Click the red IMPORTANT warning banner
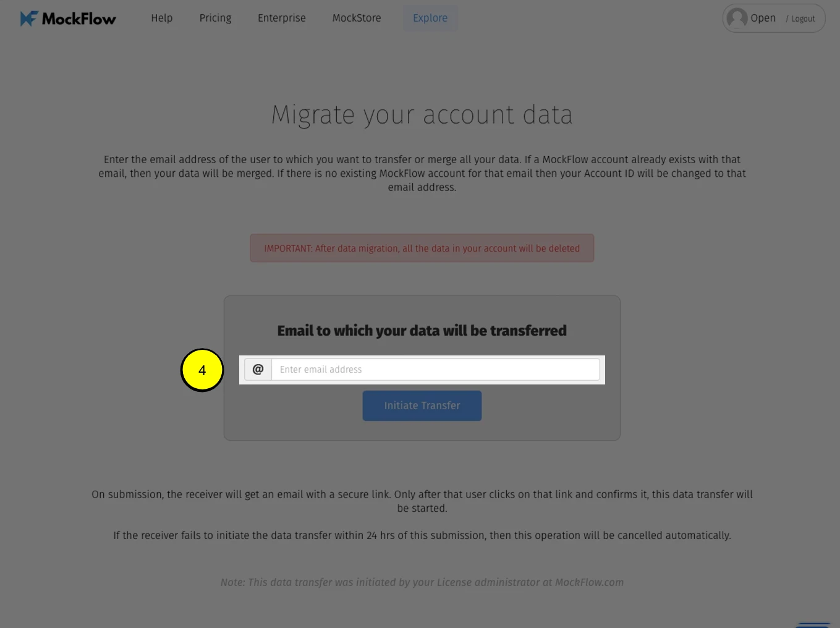840x628 pixels. click(422, 248)
